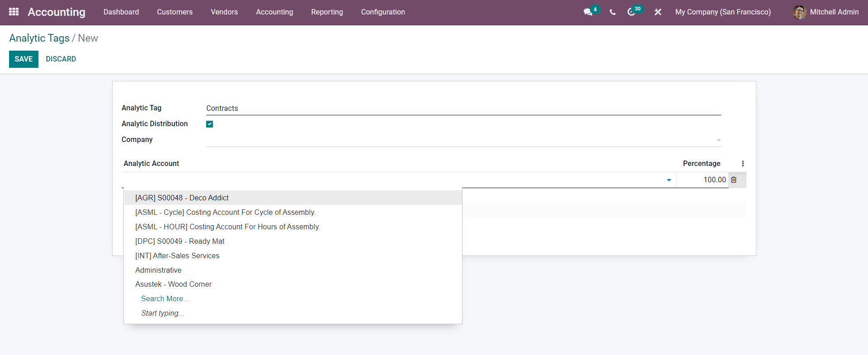
Task: Open the Reporting menu
Action: click(327, 12)
